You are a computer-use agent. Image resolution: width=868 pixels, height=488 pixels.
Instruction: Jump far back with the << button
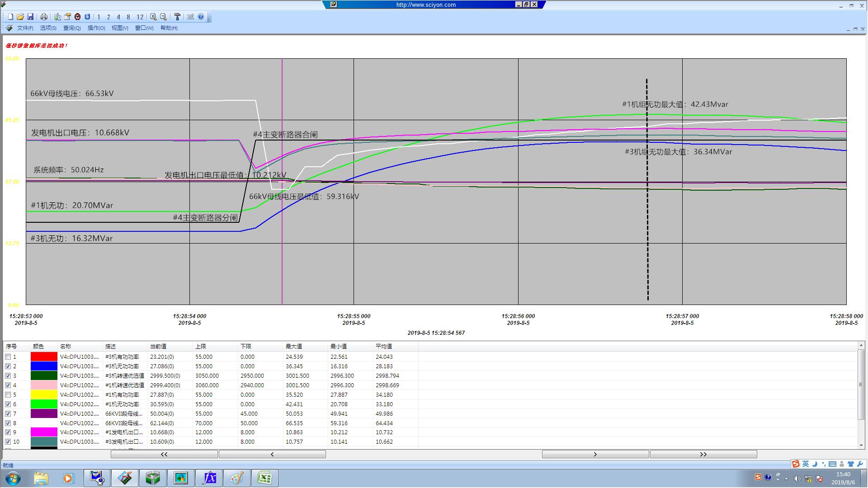click(x=164, y=454)
